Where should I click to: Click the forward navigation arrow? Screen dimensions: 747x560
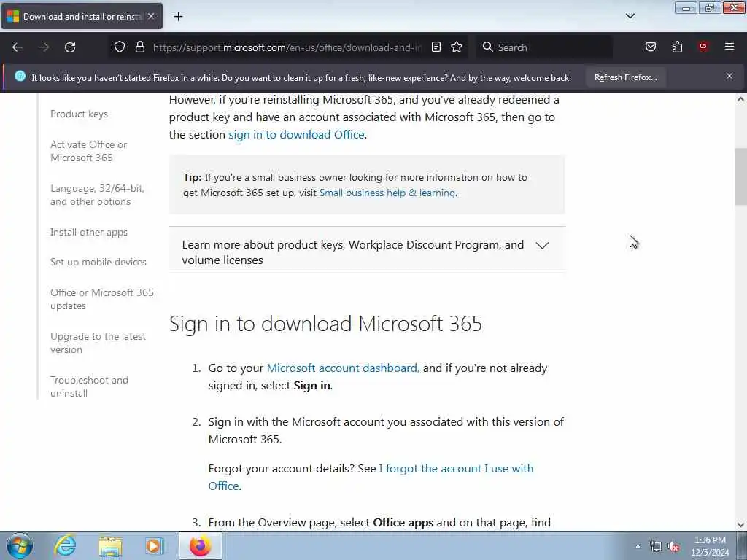pyautogui.click(x=44, y=47)
